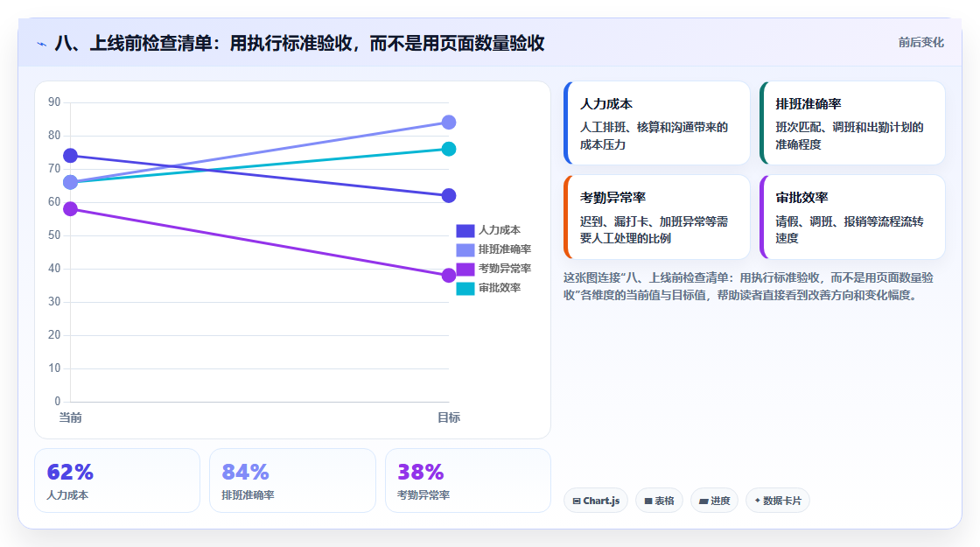Click the icon inside the Chart.js chip

point(577,501)
